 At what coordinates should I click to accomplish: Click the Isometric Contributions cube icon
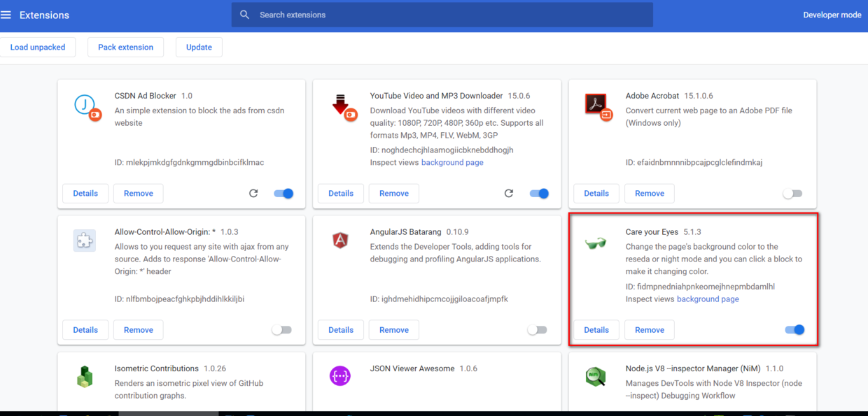85,377
